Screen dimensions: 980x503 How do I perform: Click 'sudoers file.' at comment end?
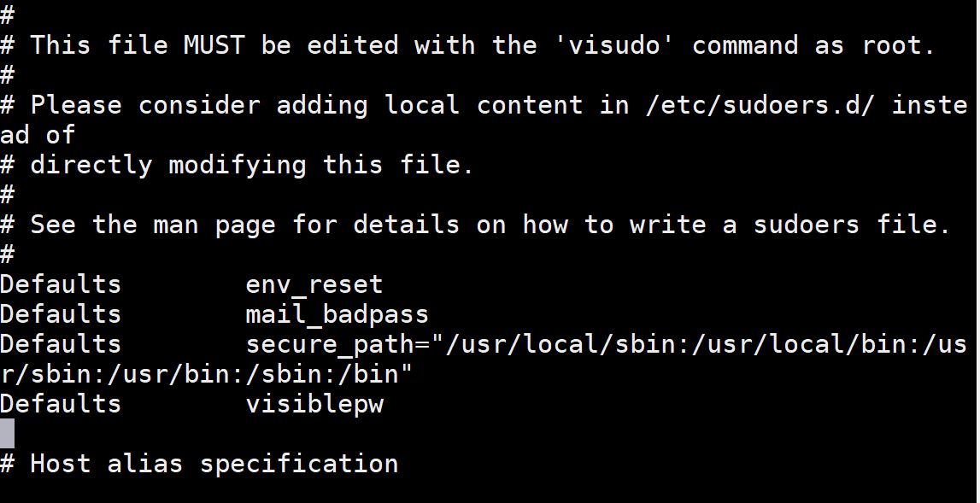(x=852, y=225)
